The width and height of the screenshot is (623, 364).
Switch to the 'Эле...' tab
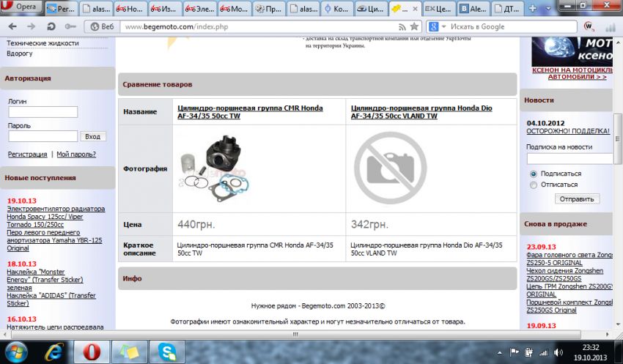pos(199,8)
